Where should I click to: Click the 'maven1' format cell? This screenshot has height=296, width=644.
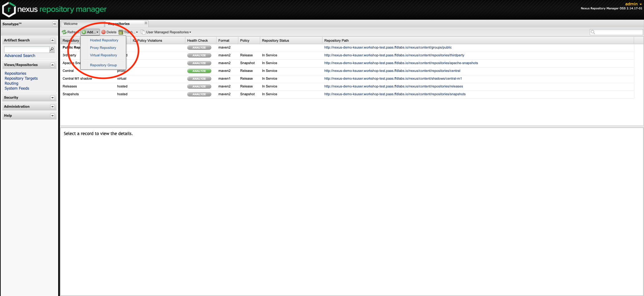pos(224,78)
